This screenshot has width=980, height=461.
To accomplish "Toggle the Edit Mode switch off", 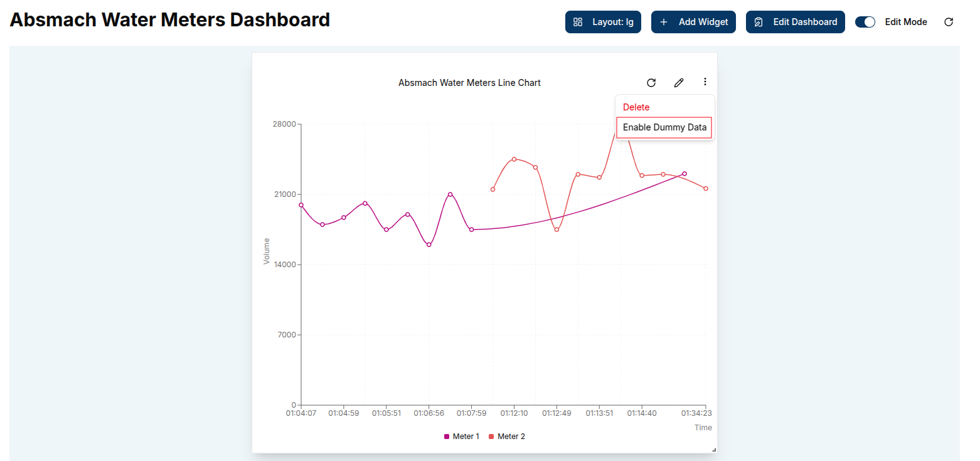I will click(865, 22).
